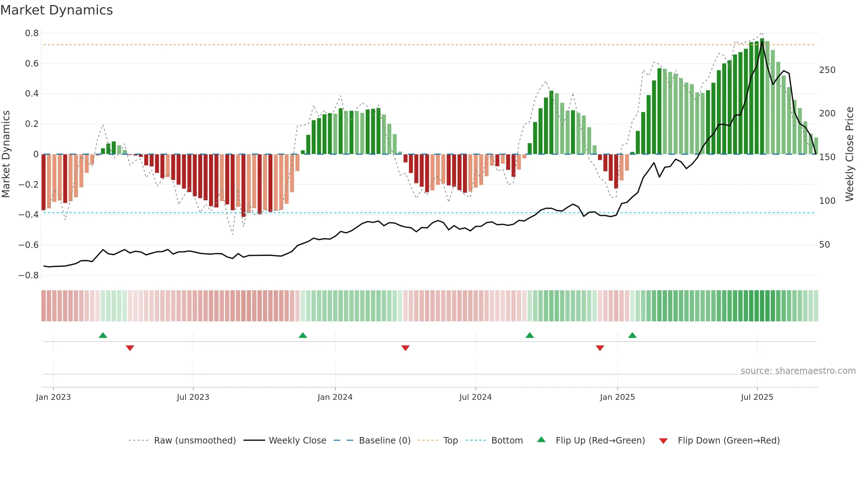Click the Jan 2023 x-axis label
Screen dimensions: 868x488
point(54,397)
